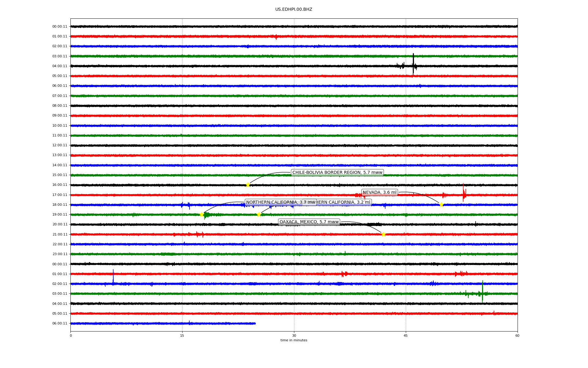Click the "time in minutes" axis label
The width and height of the screenshot is (588, 368).
(294, 340)
